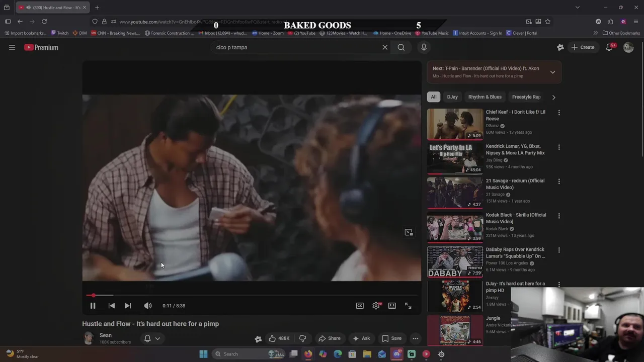Share the video
The image size is (644, 362).
pos(330,338)
